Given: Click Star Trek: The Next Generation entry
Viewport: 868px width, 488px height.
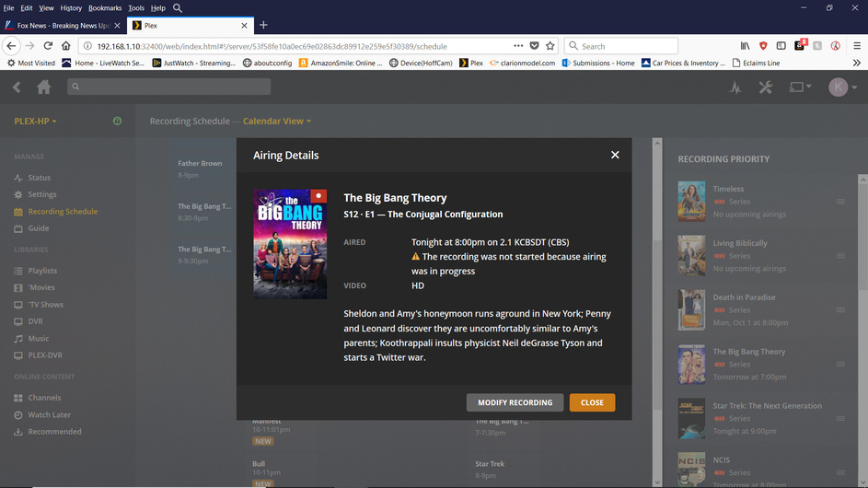Looking at the screenshot, I should [x=767, y=406].
